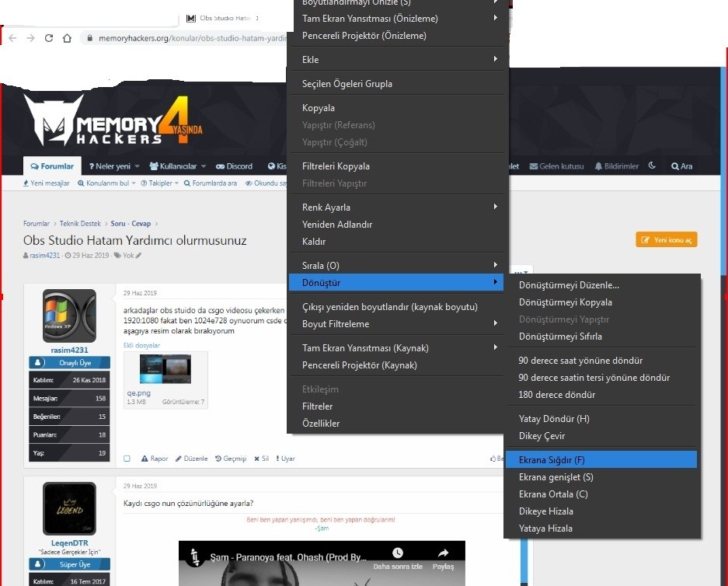728x586 pixels.
Task: Click the Memory Hackers logo
Action: (113, 120)
